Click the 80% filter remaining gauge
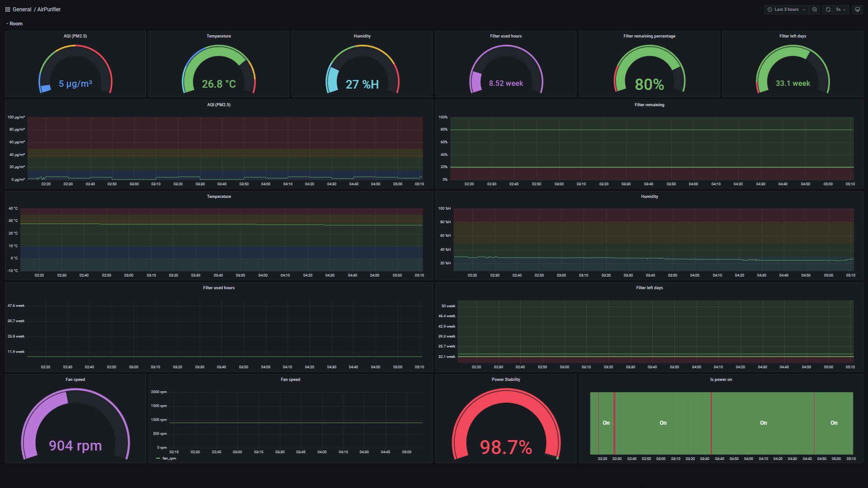868x488 pixels. [x=649, y=84]
